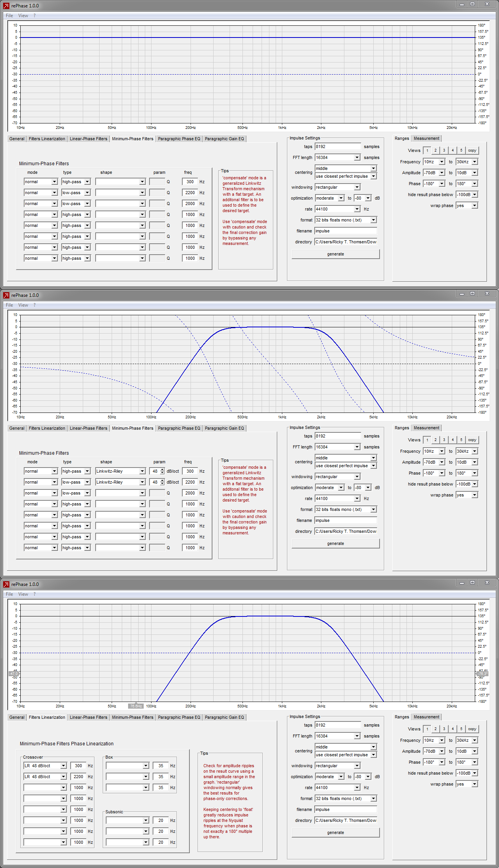Click rePhase app icon in top window title bar
The height and width of the screenshot is (868, 499).
pyautogui.click(x=6, y=5)
